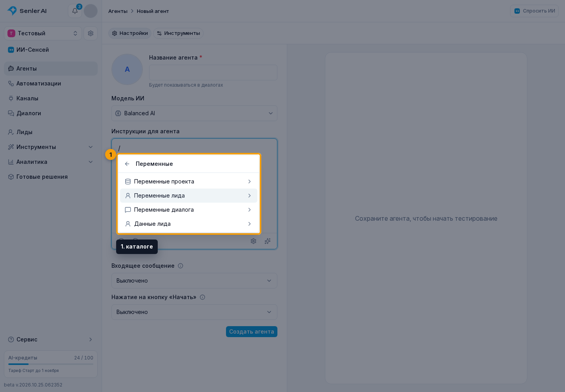The height and width of the screenshot is (392, 565).
Task: Switch to the Настройки tab
Action: pos(130,33)
